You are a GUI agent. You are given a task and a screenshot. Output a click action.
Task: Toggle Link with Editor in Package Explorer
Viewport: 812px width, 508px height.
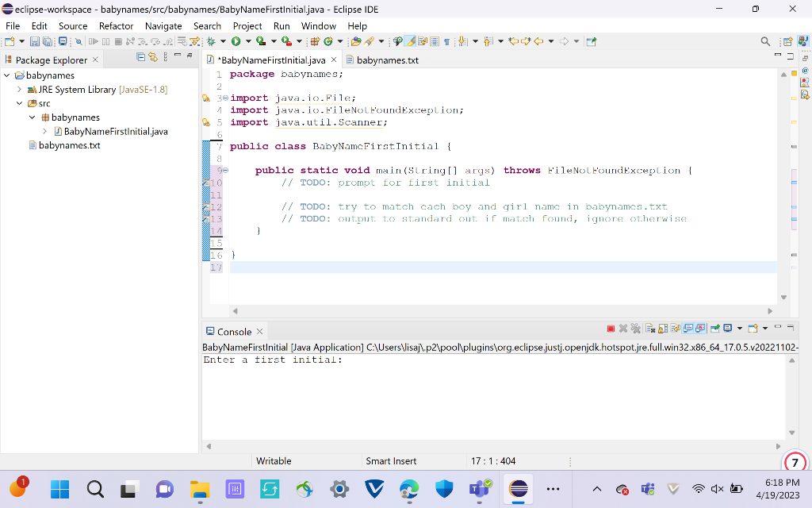153,57
